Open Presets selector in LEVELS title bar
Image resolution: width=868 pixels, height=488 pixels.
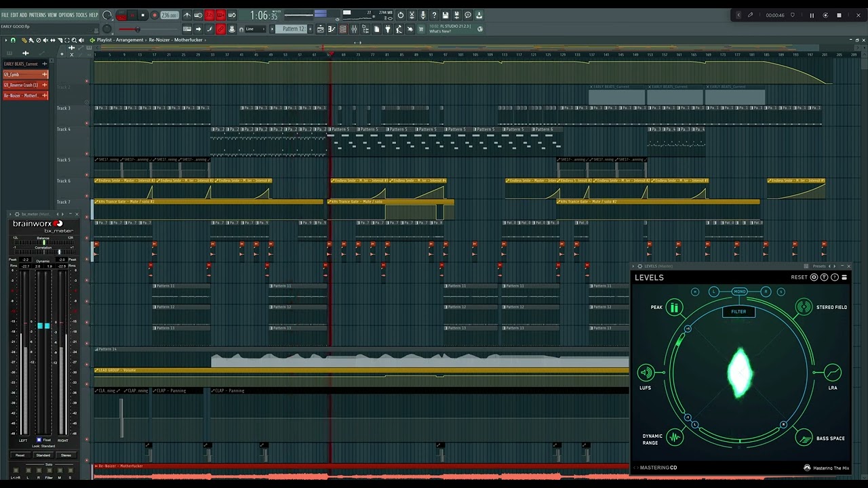818,266
